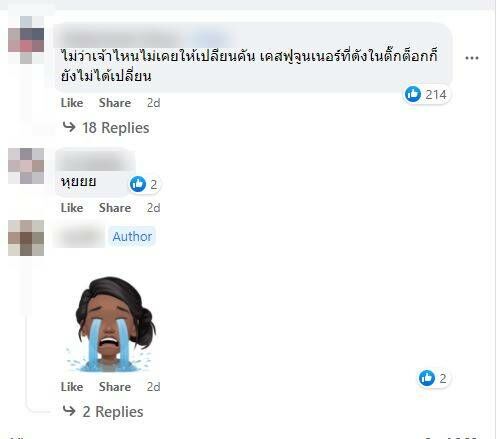This screenshot has width=496, height=439.
Task: Click the thumbs-up icon on the หุยยย comment
Action: [x=138, y=184]
